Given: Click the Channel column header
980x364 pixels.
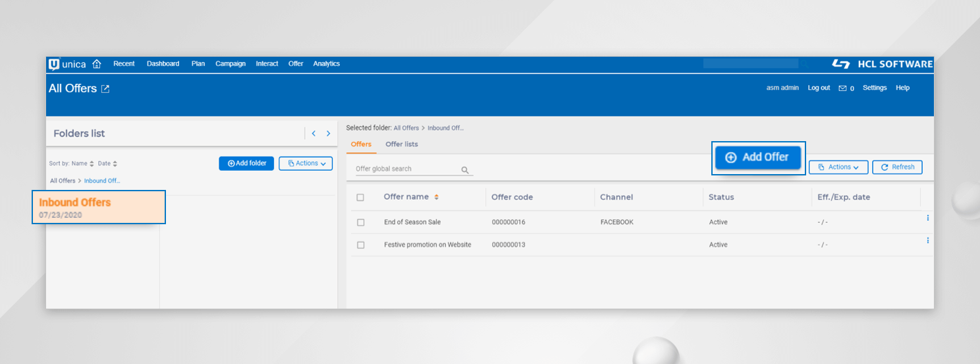Looking at the screenshot, I should pyautogui.click(x=616, y=197).
